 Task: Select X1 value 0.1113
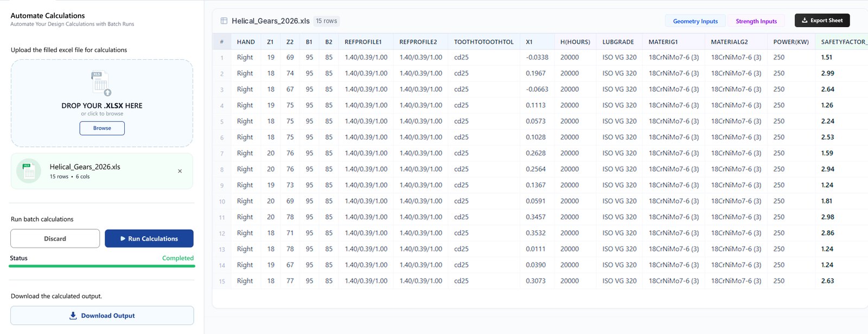[535, 105]
